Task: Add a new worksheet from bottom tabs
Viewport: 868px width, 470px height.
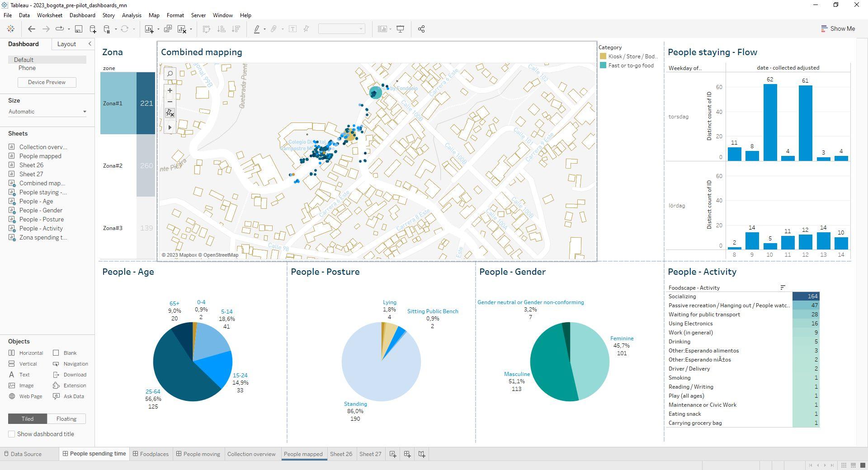Action: click(x=393, y=454)
